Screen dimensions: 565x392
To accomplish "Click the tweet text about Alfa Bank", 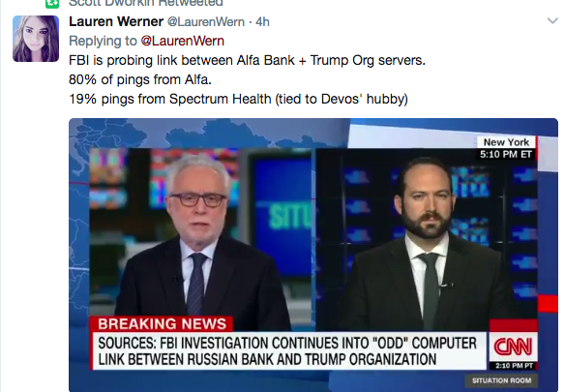I will (248, 60).
